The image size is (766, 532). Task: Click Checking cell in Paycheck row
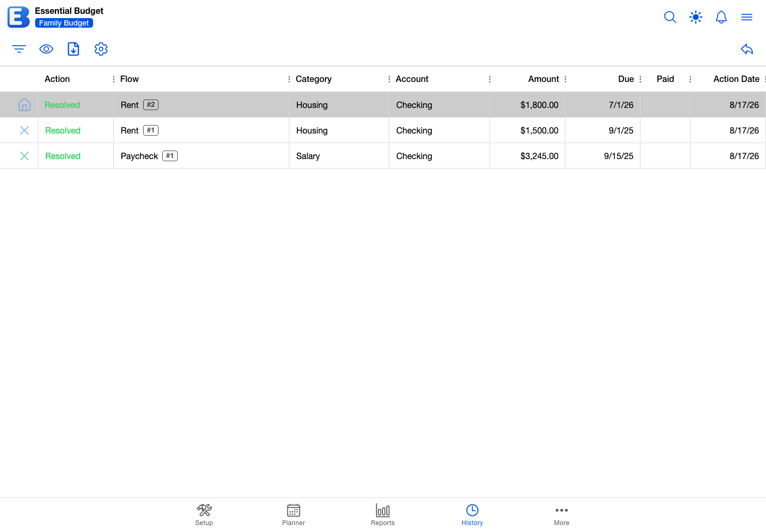coord(439,156)
